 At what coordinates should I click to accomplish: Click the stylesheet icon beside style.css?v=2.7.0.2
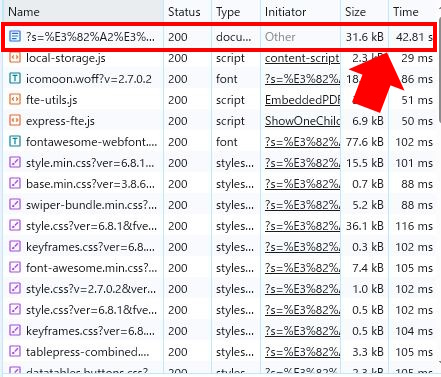[15, 288]
